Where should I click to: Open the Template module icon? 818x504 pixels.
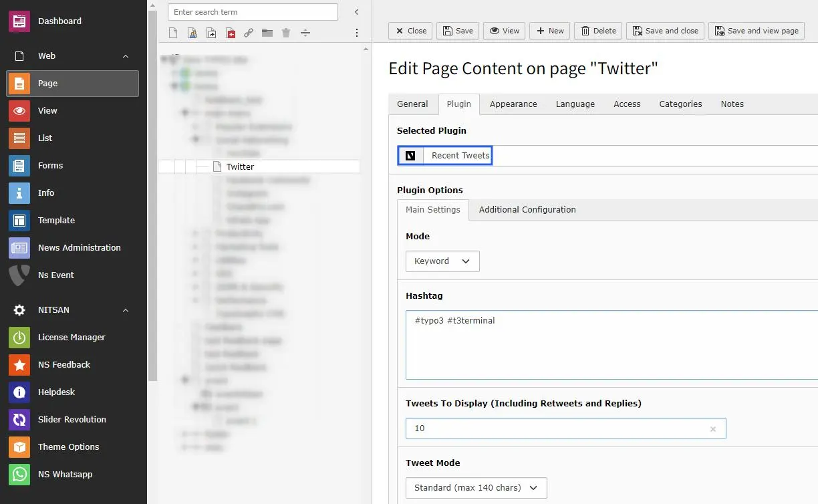click(x=19, y=221)
